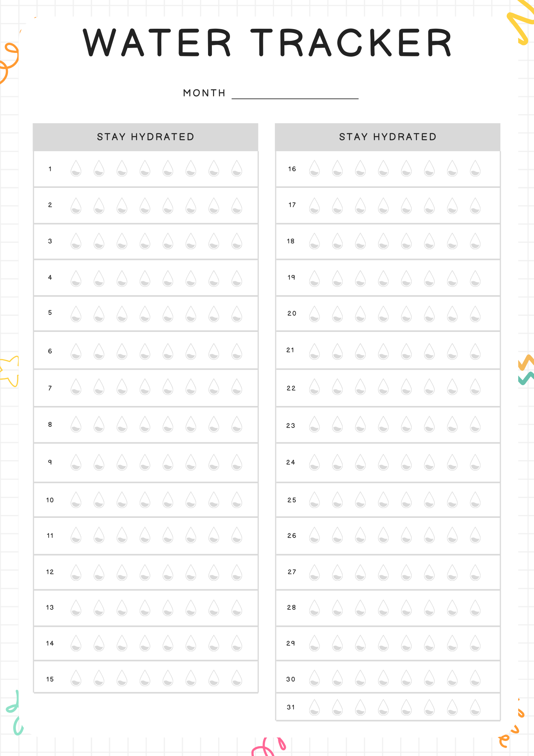The width and height of the screenshot is (534, 756).
Task: Click the right STAY HYDRATED header
Action: (x=387, y=137)
